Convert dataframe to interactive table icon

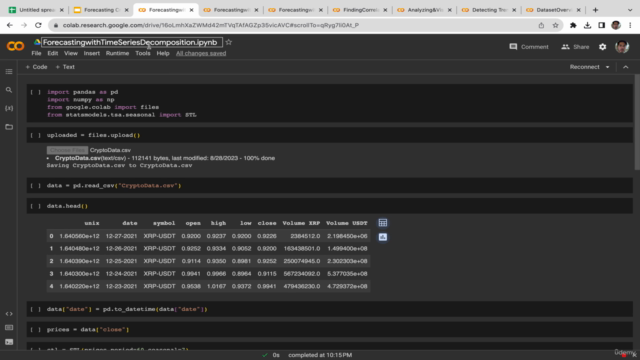(382, 223)
